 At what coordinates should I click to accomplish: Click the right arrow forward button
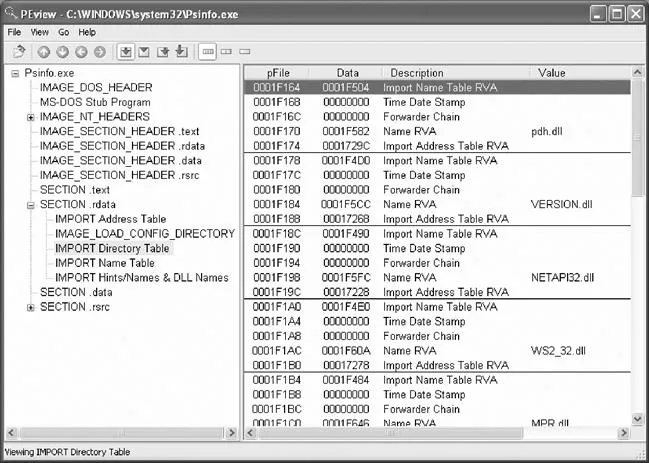99,50
